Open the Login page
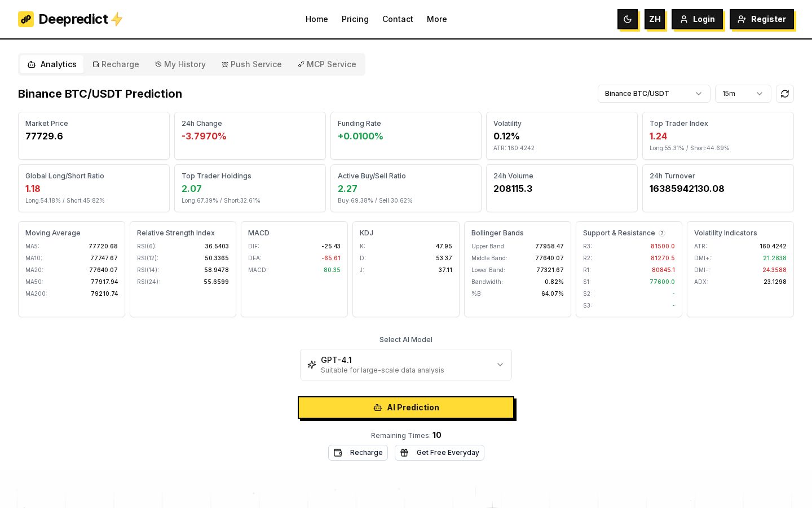The height and width of the screenshot is (508, 812). (697, 19)
